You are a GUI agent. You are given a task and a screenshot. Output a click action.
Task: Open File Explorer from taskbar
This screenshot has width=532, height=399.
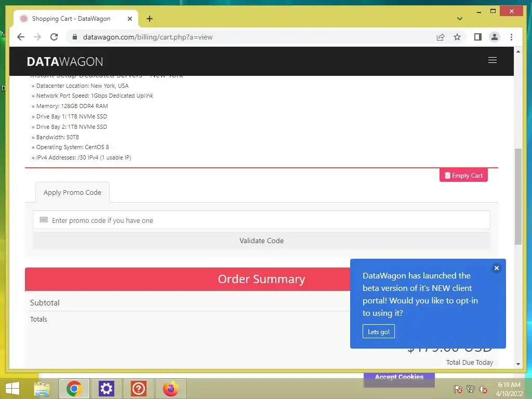click(x=42, y=389)
